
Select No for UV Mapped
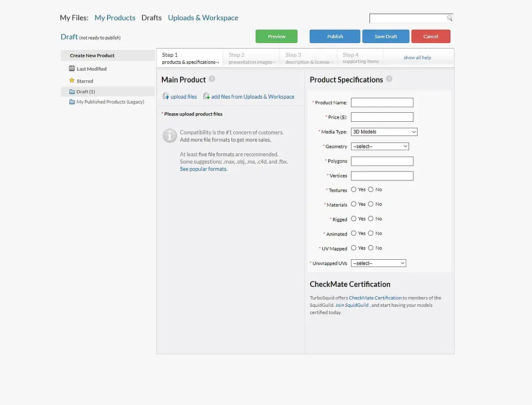(x=371, y=248)
